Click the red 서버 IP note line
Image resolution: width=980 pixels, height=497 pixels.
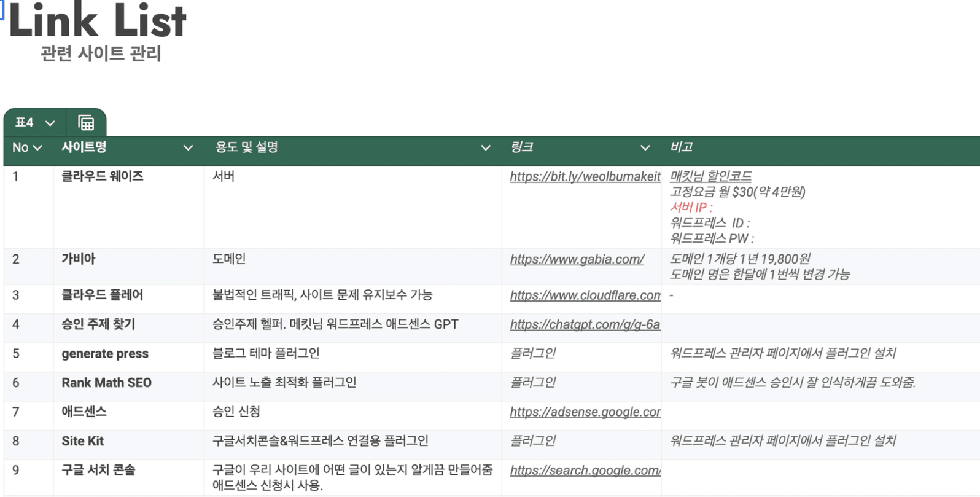coord(691,208)
